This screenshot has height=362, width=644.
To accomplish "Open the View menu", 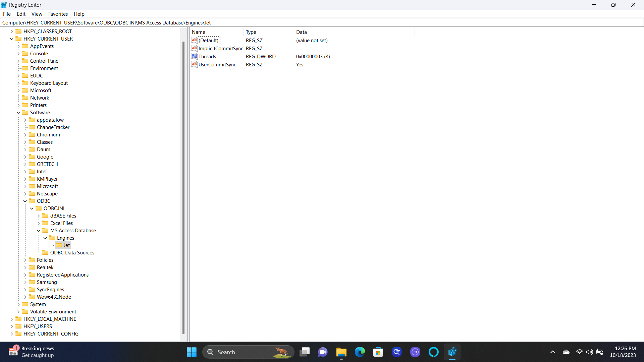I will tap(37, 14).
